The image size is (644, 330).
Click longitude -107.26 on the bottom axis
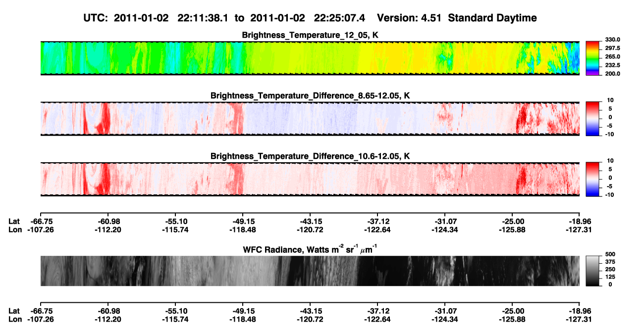pos(40,319)
